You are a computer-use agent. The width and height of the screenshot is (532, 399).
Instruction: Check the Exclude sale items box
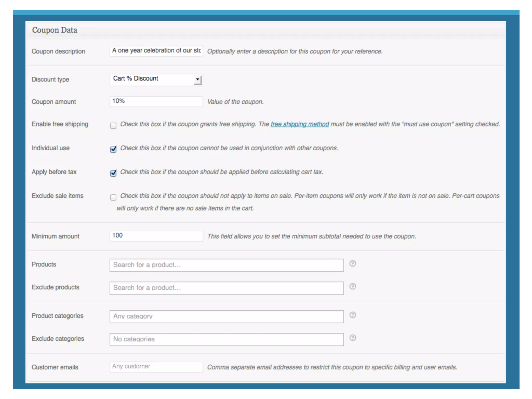pos(113,197)
